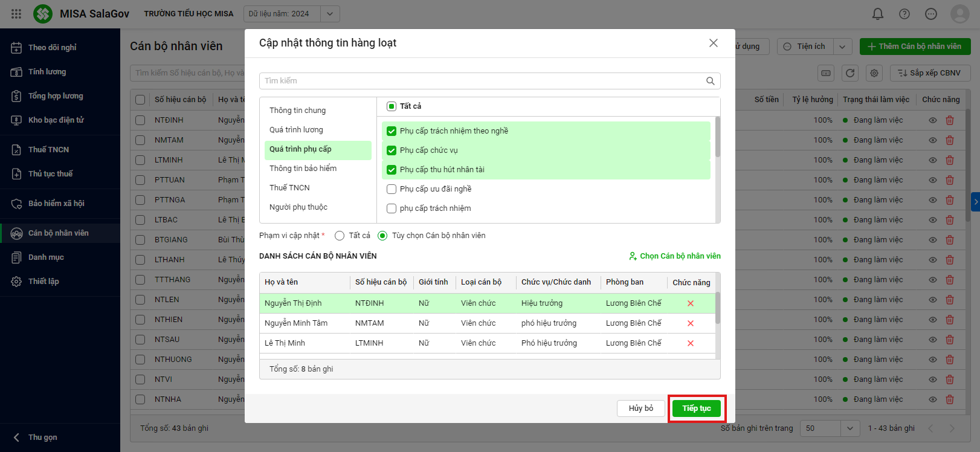
Task: Open the app grid launcher icon
Action: point(16,14)
